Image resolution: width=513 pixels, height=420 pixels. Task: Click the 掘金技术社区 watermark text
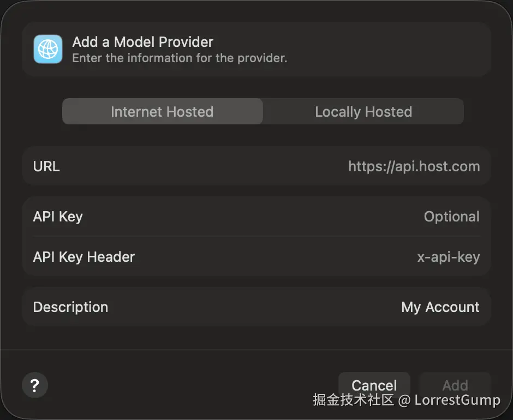pos(353,400)
